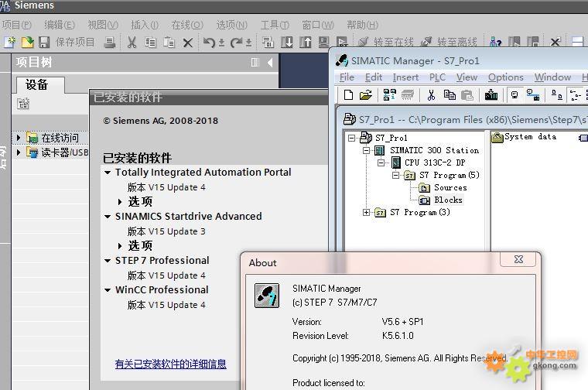Screen dimensions: 588x390
Task: New project icon in SIMATIC Manager toolbar
Action: click(x=348, y=95)
